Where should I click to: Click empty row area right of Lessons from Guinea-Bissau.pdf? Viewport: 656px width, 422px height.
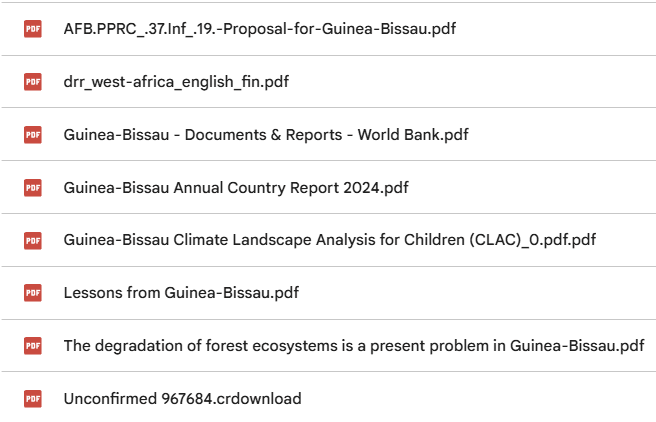477,293
